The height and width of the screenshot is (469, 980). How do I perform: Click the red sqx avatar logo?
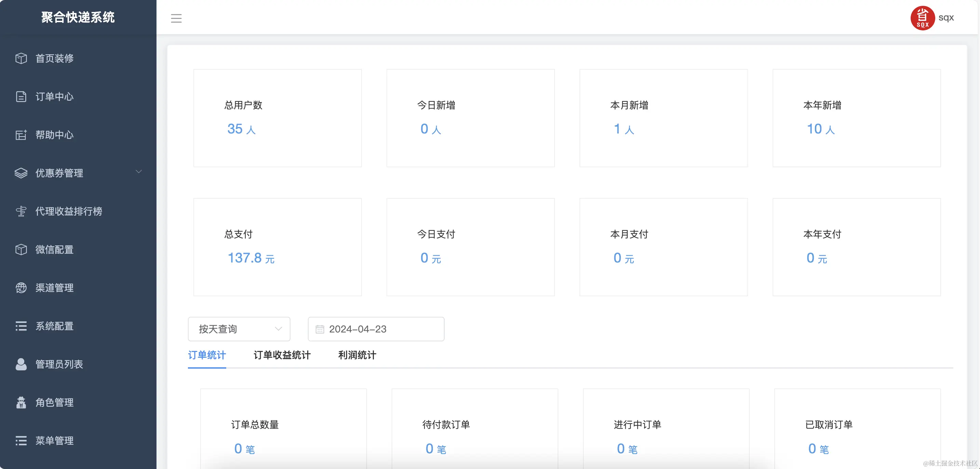click(x=922, y=18)
